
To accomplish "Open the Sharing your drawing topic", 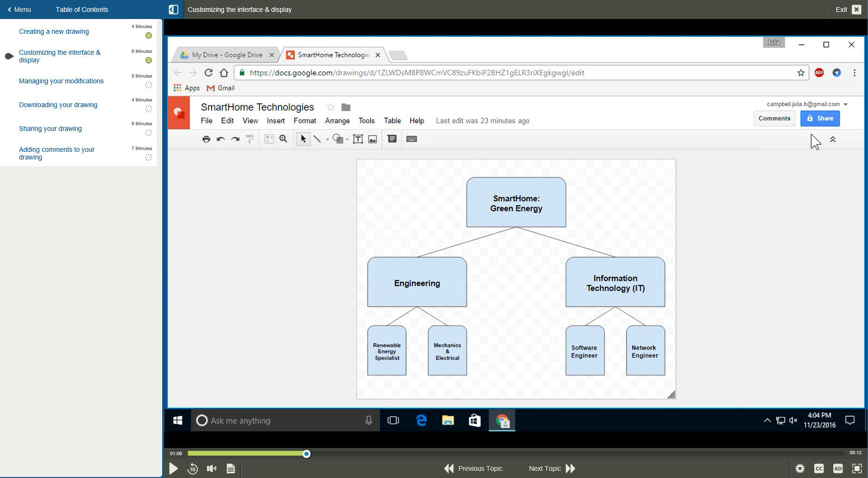I will (x=50, y=129).
